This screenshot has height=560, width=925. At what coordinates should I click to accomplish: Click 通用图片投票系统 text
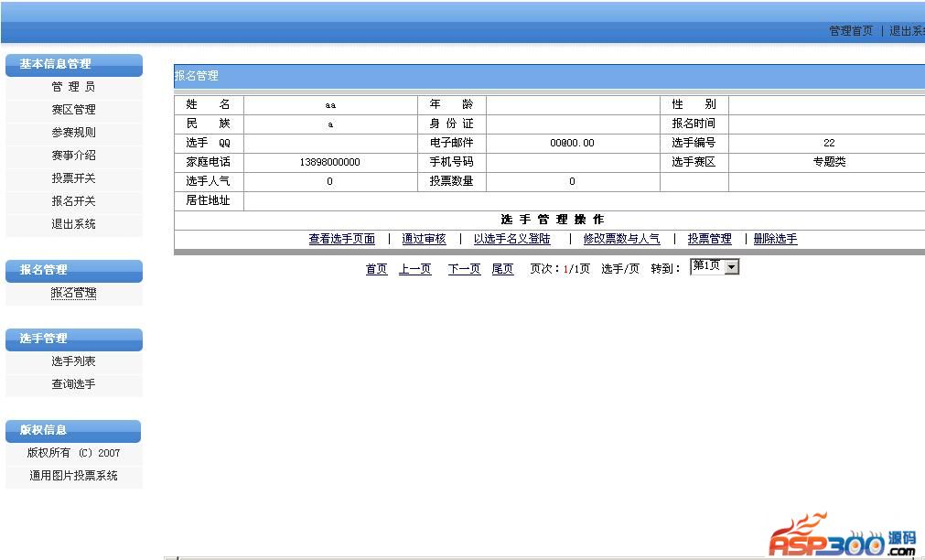[x=73, y=476]
